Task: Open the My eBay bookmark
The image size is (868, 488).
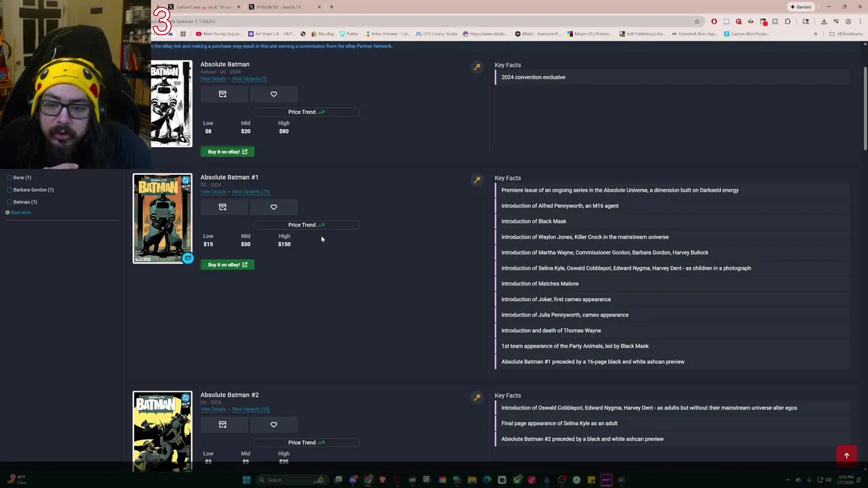Action: point(322,34)
